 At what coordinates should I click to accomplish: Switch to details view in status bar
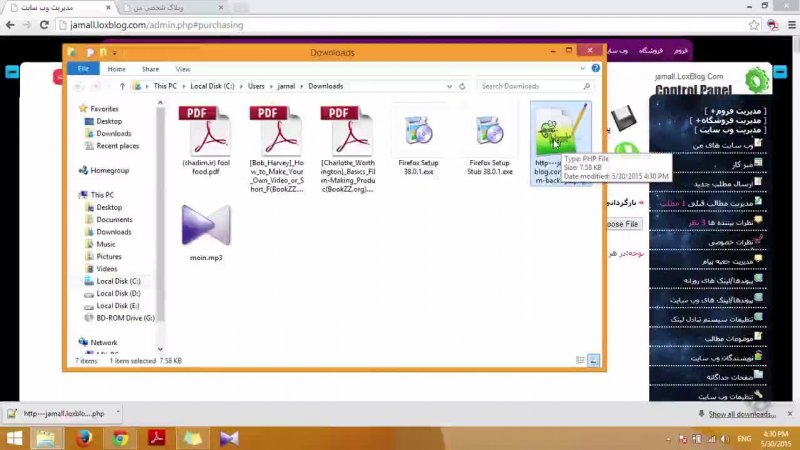click(583, 360)
